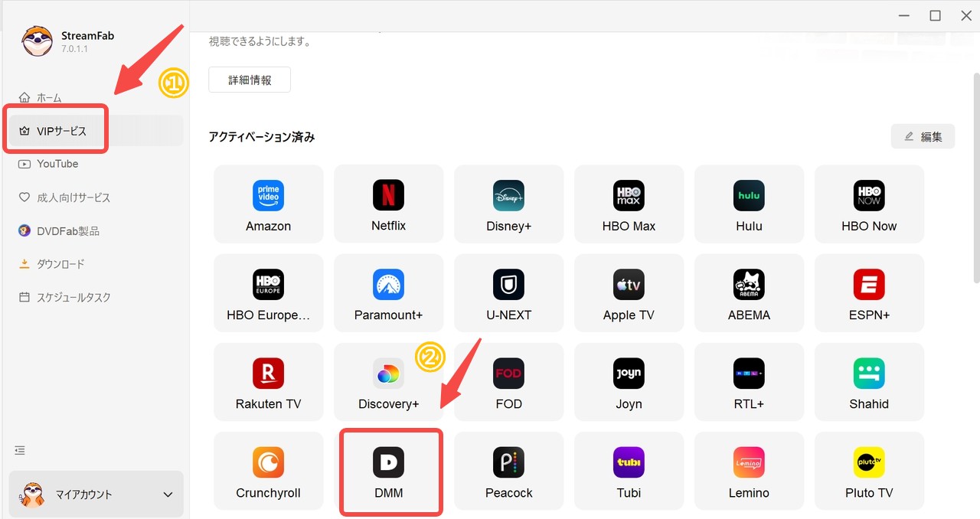Enter edit mode via the 編集 button
The width and height of the screenshot is (980, 519).
point(923,136)
